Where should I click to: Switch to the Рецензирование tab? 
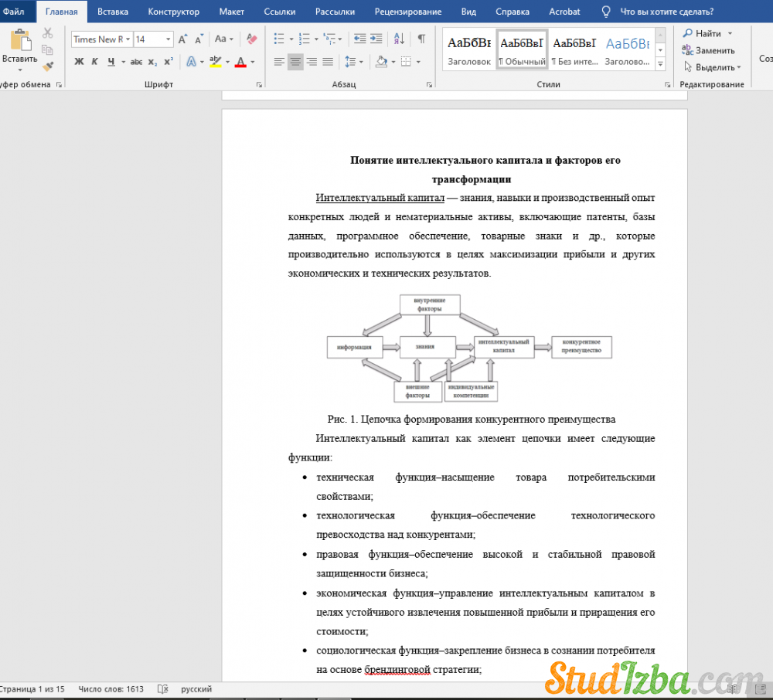click(x=407, y=12)
